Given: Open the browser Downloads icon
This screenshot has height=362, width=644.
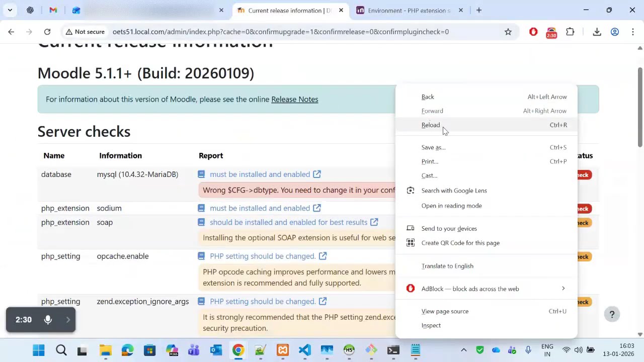Looking at the screenshot, I should pyautogui.click(x=597, y=32).
